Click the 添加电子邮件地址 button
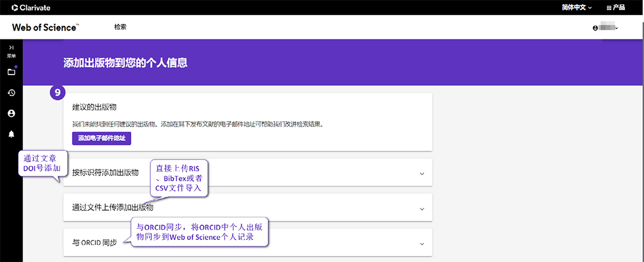 (x=101, y=138)
